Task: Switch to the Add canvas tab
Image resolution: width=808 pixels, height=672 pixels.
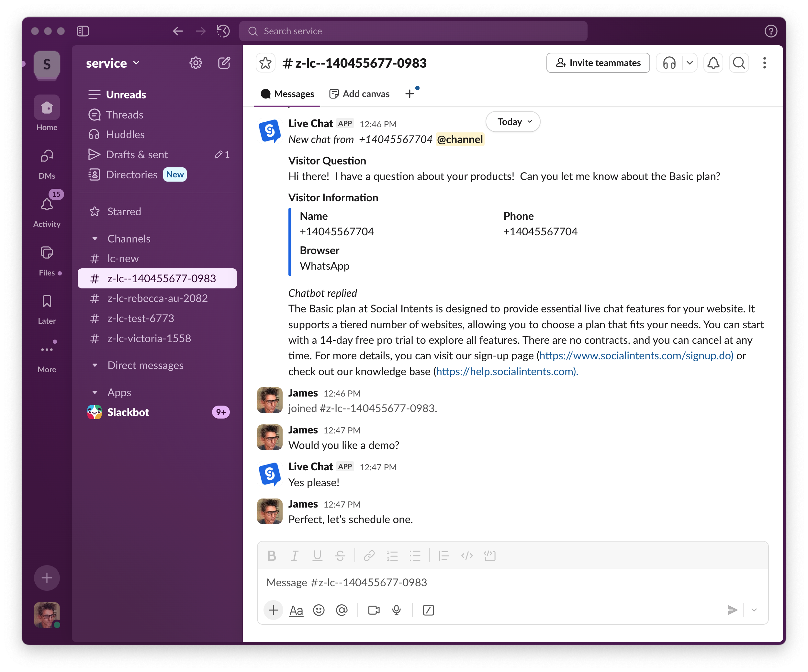Action: [359, 94]
